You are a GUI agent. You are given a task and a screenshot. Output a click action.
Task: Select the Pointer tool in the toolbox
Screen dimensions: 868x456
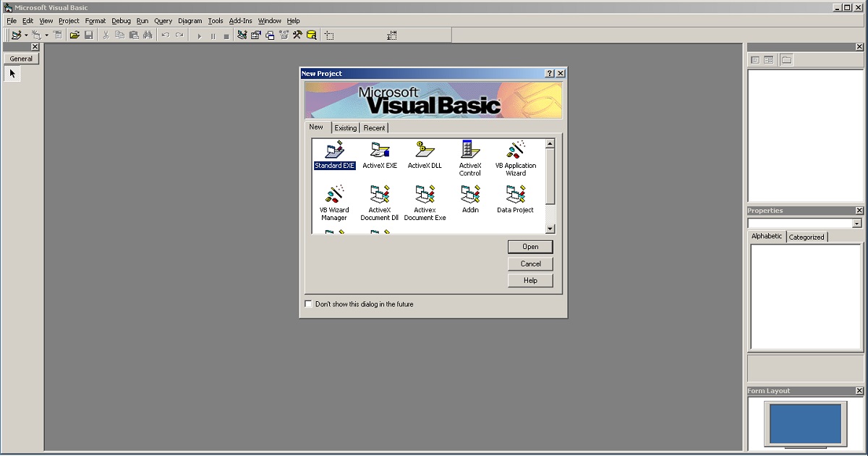click(x=12, y=74)
